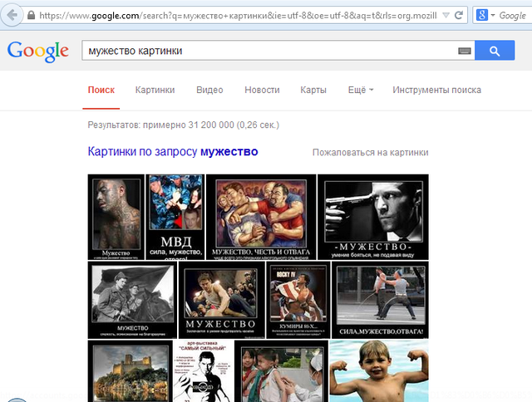
Task: Open Инструменты поиска
Action: (x=436, y=90)
